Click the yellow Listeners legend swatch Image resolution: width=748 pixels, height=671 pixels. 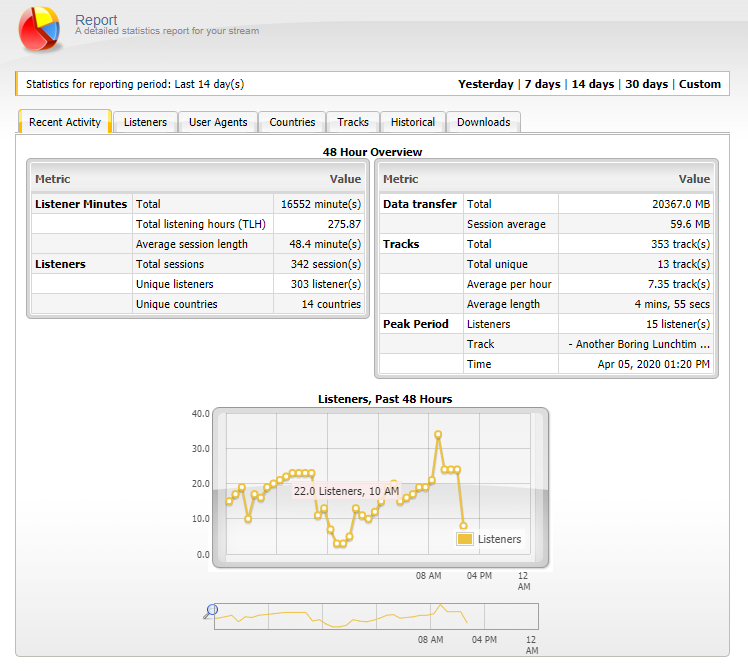[465, 539]
